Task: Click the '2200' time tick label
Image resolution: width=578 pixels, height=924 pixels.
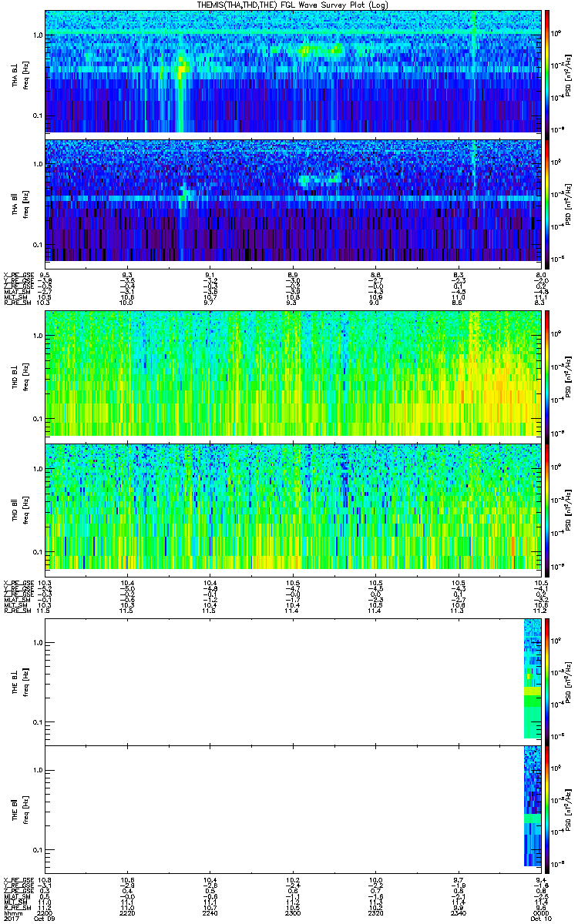Action: pyautogui.click(x=45, y=912)
